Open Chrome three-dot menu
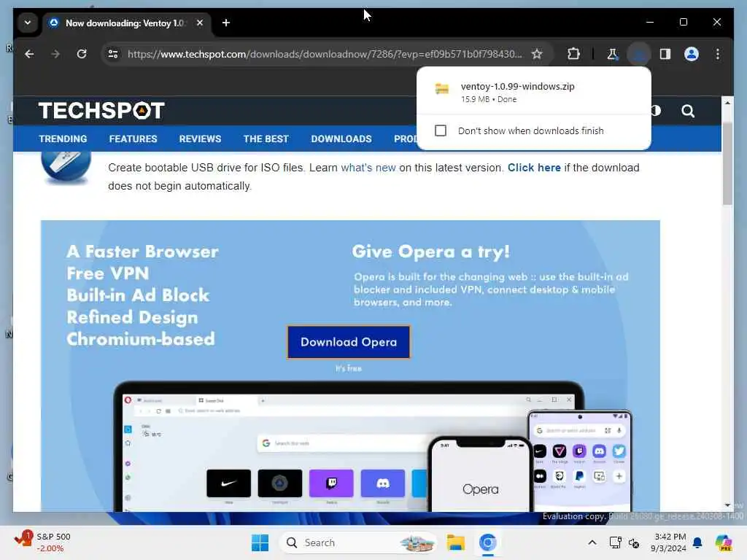The height and width of the screenshot is (560, 747). [718, 54]
